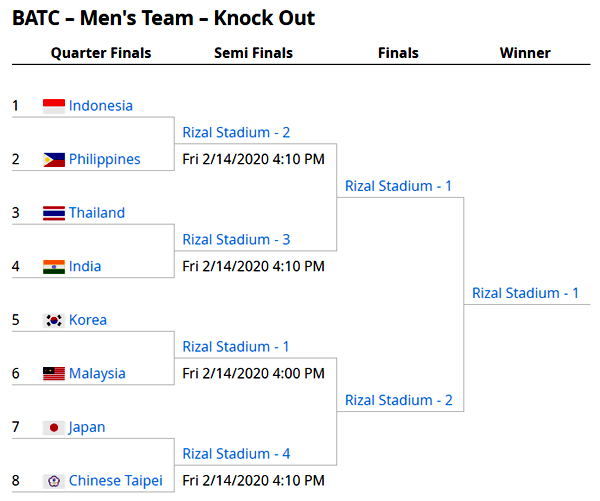
Task: Open Rizal Stadium - 1 Winner column link
Action: point(525,293)
